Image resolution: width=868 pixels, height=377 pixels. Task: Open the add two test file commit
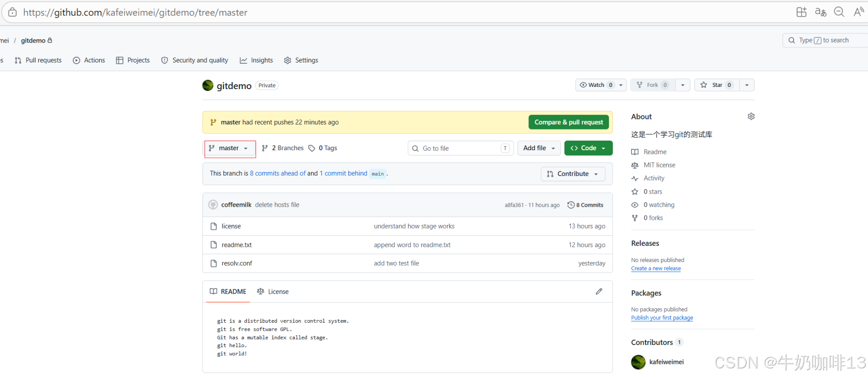pos(396,263)
